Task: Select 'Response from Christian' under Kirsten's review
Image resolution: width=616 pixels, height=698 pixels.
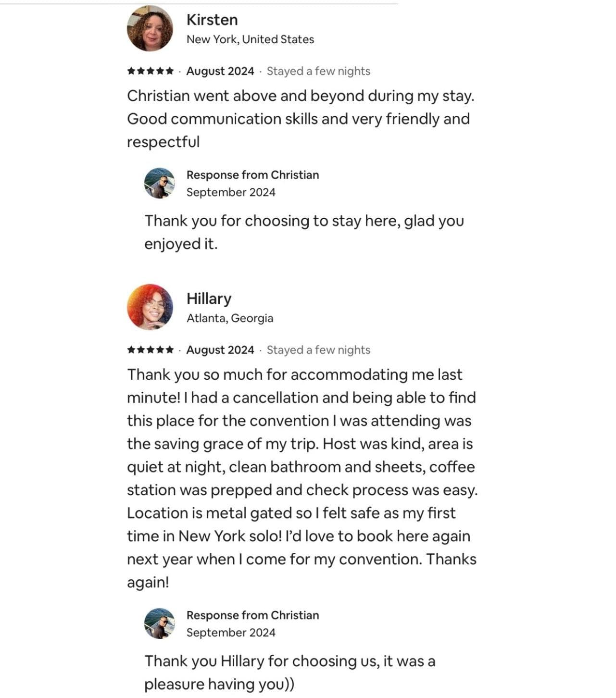Action: click(253, 175)
